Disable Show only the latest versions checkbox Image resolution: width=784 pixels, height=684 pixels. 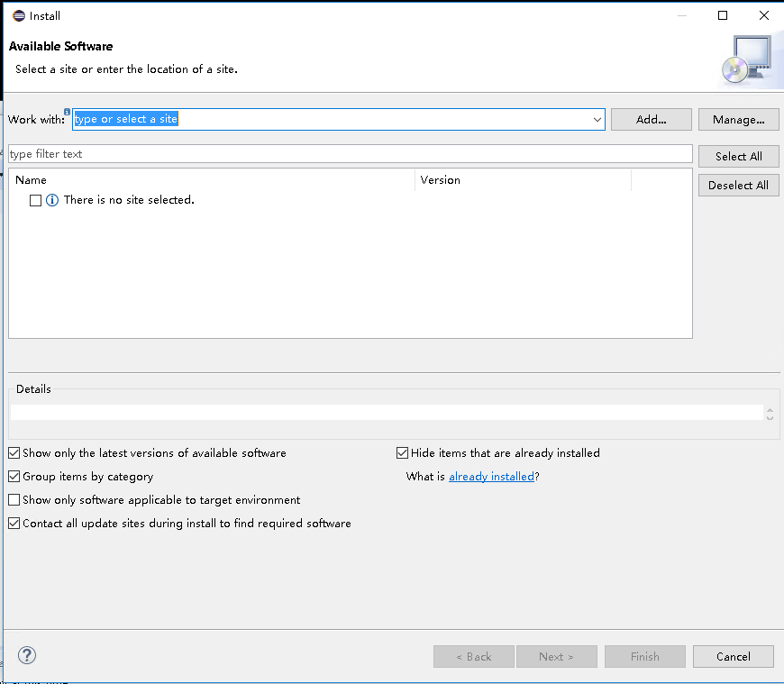click(14, 453)
